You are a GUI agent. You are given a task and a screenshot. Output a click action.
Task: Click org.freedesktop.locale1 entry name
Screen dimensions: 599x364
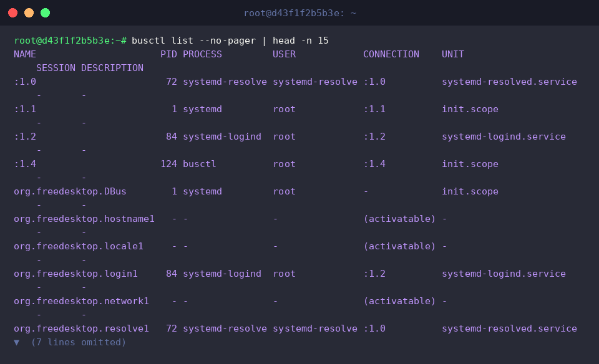79,246
